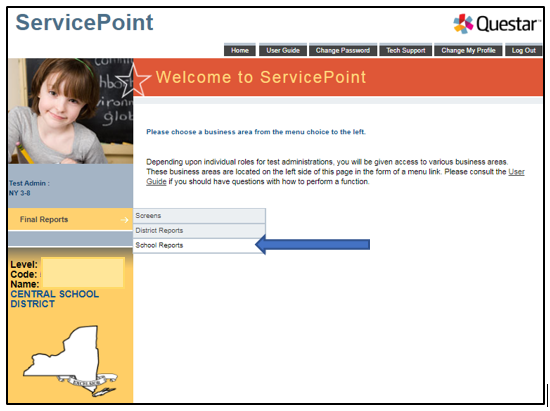The width and height of the screenshot is (550, 411).
Task: Click the white arrow on Final Reports
Action: tap(124, 220)
